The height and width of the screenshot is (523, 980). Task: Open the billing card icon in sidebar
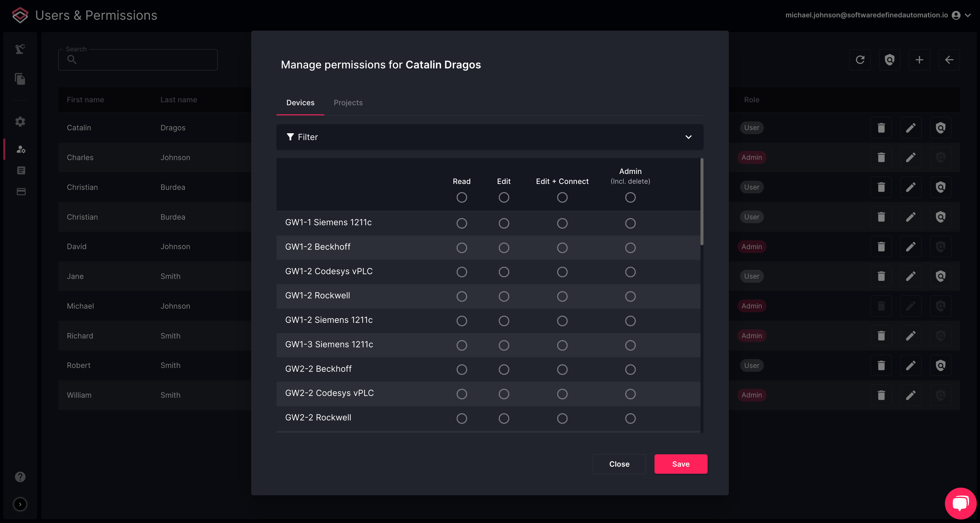[x=20, y=191]
